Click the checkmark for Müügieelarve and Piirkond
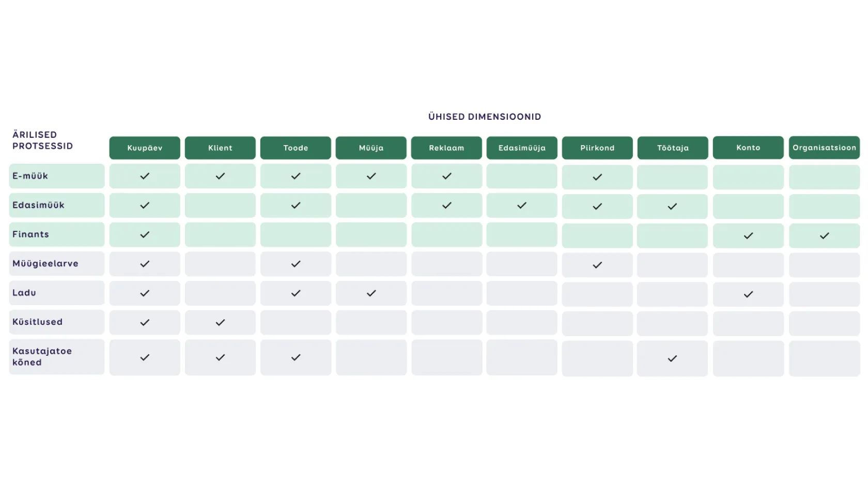The width and height of the screenshot is (868, 488). tap(597, 265)
